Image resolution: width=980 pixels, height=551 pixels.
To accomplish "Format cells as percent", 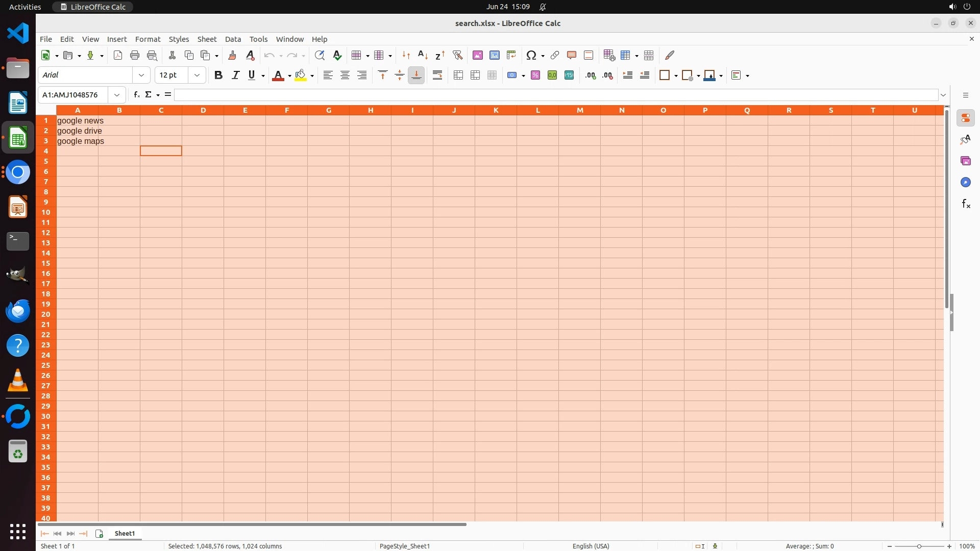I will coord(535,76).
